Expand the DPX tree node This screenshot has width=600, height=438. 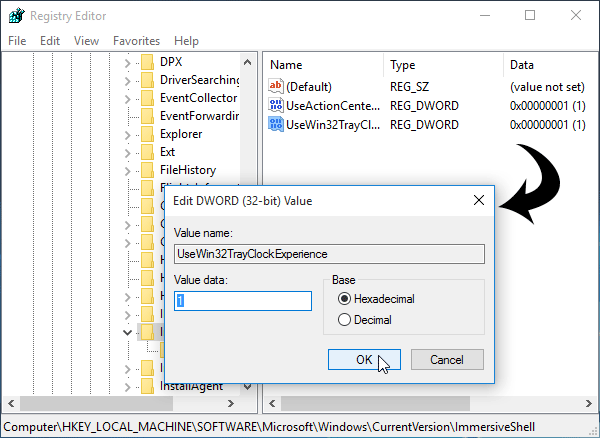coord(127,62)
